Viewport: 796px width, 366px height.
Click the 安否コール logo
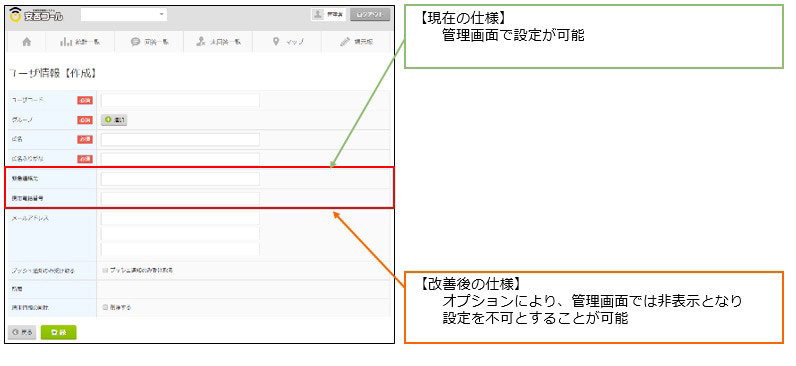[x=36, y=15]
